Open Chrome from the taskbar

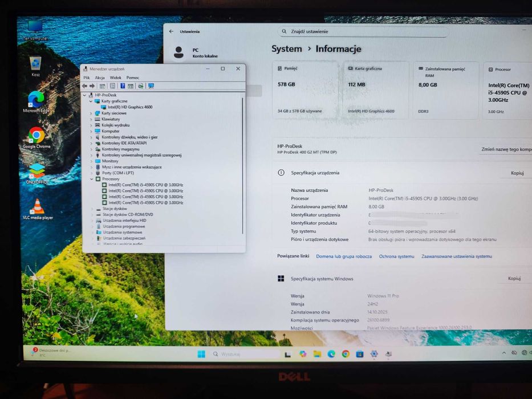click(x=346, y=354)
